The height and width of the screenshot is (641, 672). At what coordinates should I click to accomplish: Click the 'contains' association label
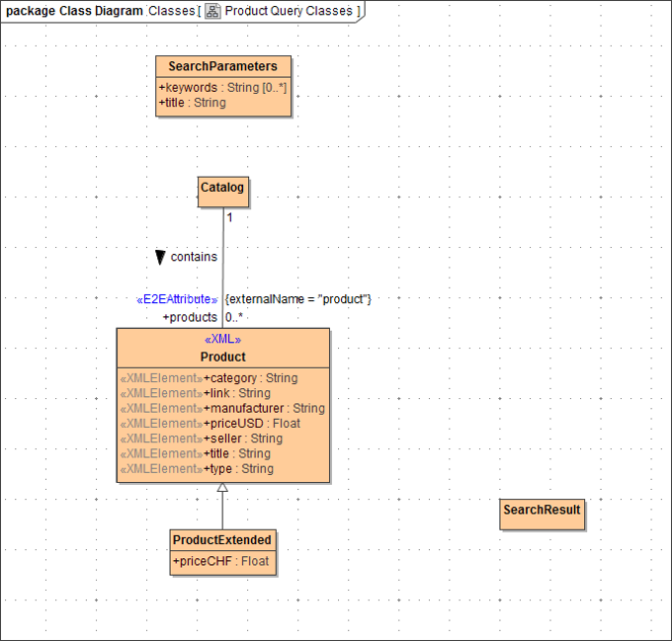(194, 257)
